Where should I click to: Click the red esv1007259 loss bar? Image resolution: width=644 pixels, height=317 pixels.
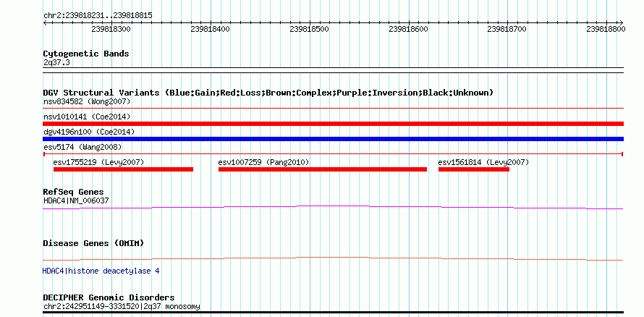pos(323,169)
